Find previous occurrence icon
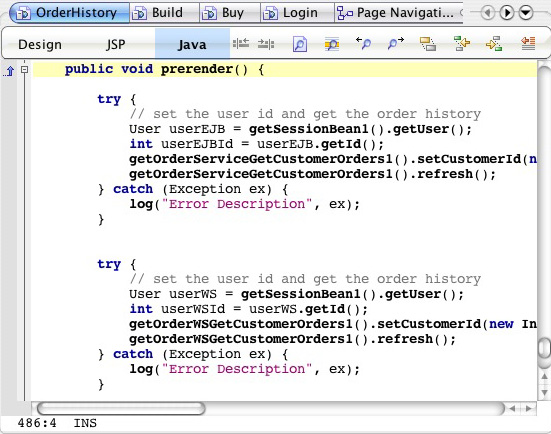 pos(363,44)
